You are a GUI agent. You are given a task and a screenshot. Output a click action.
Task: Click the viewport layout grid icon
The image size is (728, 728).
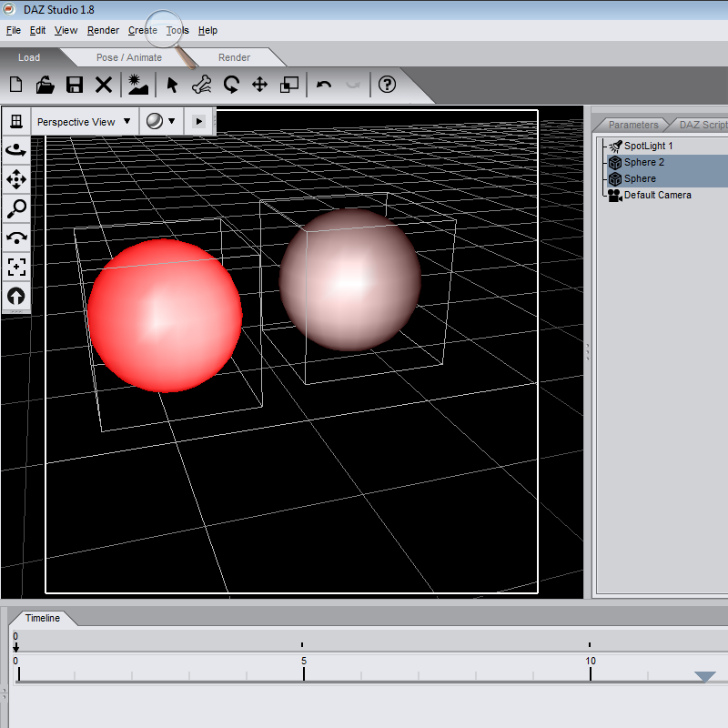click(16, 121)
